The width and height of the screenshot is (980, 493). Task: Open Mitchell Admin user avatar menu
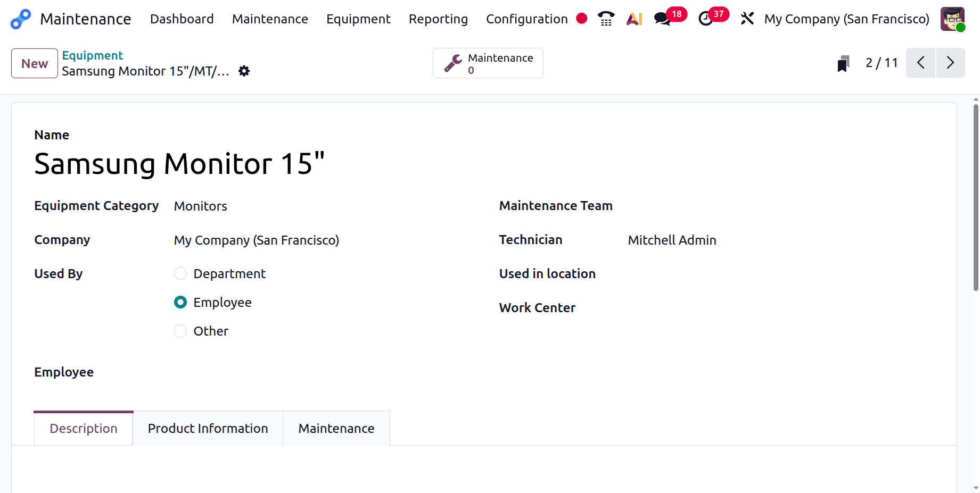[x=952, y=19]
